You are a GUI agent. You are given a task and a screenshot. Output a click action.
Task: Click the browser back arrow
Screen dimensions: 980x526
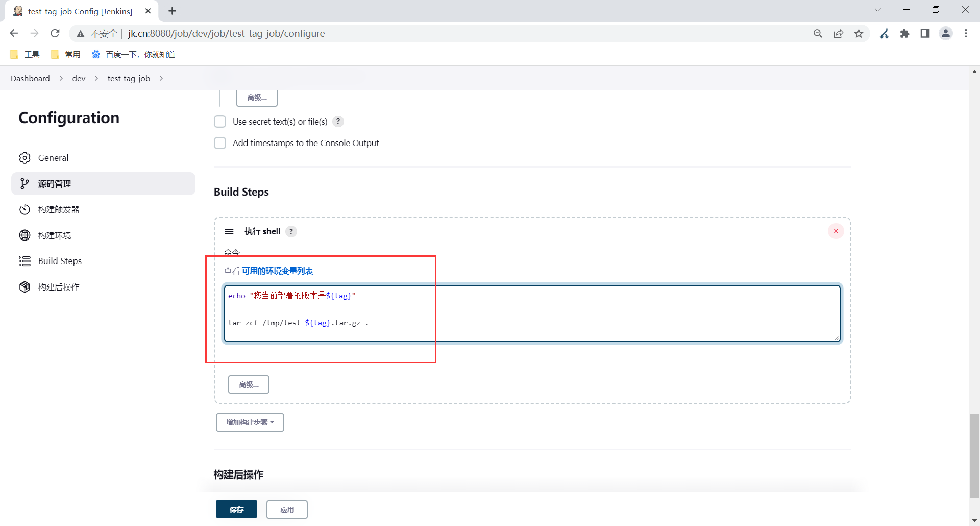coord(14,33)
